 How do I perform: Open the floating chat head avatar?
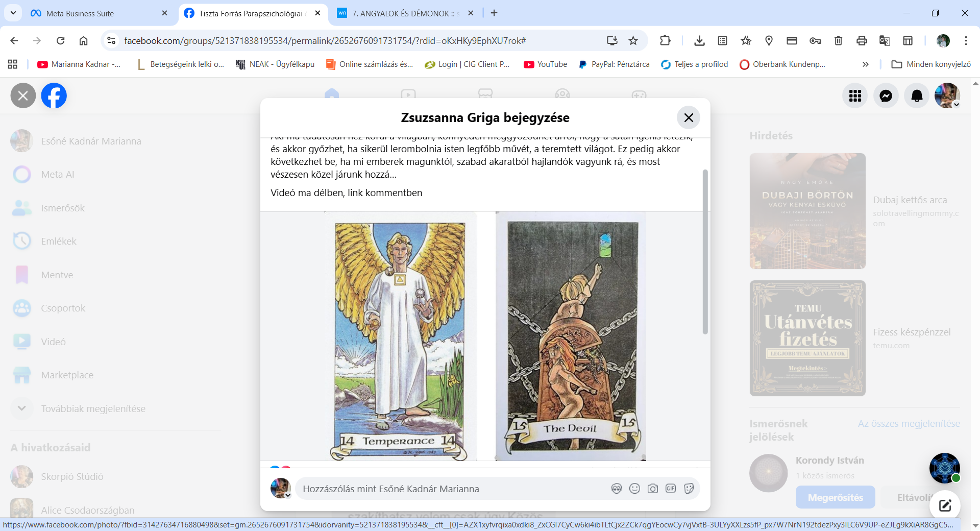coord(944,468)
